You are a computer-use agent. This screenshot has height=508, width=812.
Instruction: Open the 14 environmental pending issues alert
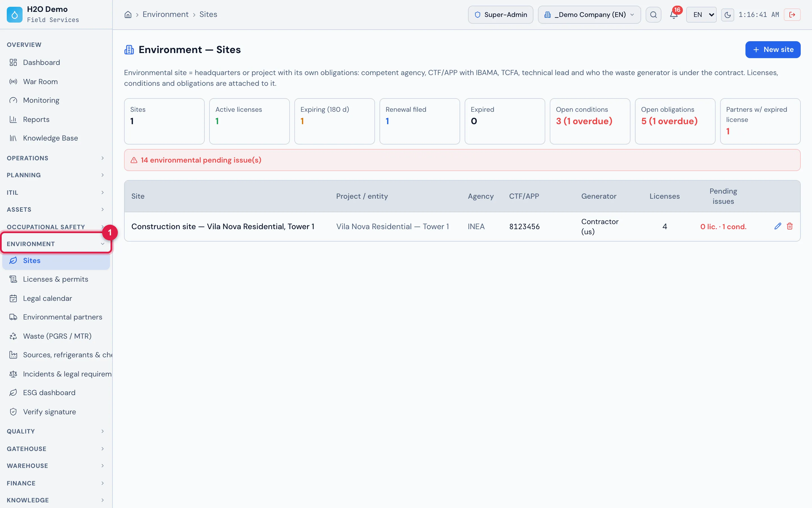click(462, 160)
